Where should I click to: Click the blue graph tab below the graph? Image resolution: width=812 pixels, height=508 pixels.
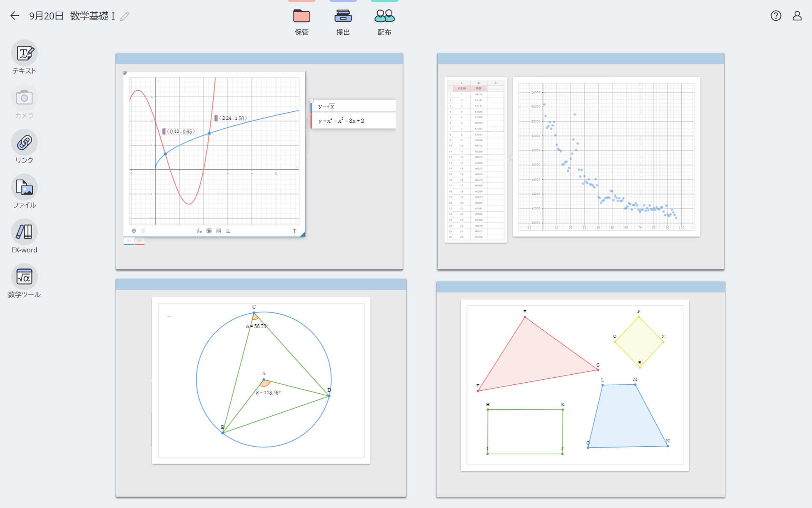[129, 241]
